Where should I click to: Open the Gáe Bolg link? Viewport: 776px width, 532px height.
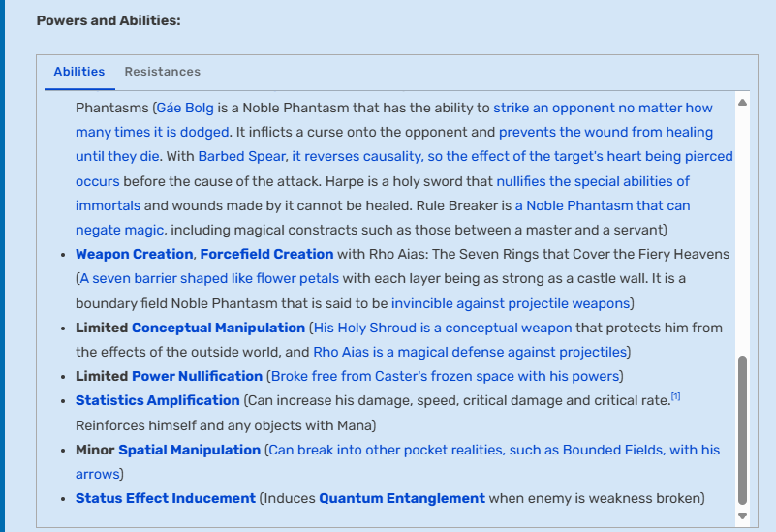tap(185, 108)
